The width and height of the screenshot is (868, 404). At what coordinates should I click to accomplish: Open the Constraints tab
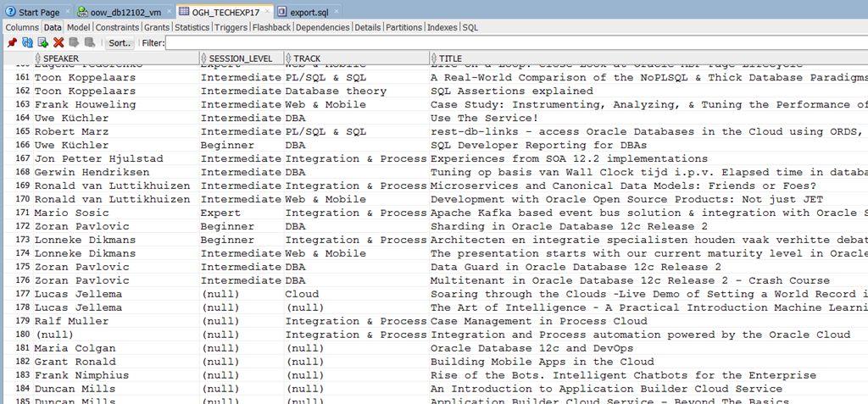pyautogui.click(x=117, y=27)
